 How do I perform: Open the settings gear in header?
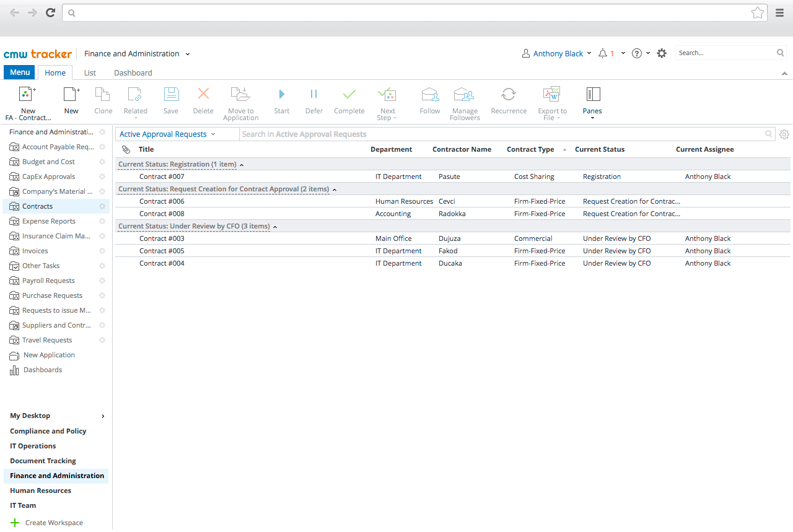[x=662, y=54]
